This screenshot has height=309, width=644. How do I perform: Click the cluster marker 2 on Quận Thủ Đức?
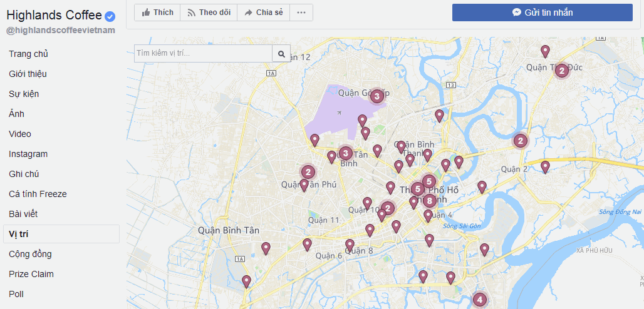click(561, 71)
